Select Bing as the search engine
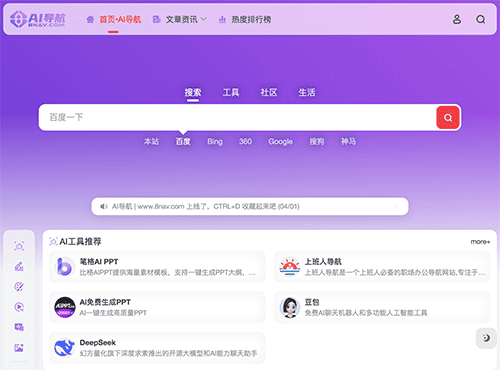This screenshot has width=500, height=370. (215, 142)
